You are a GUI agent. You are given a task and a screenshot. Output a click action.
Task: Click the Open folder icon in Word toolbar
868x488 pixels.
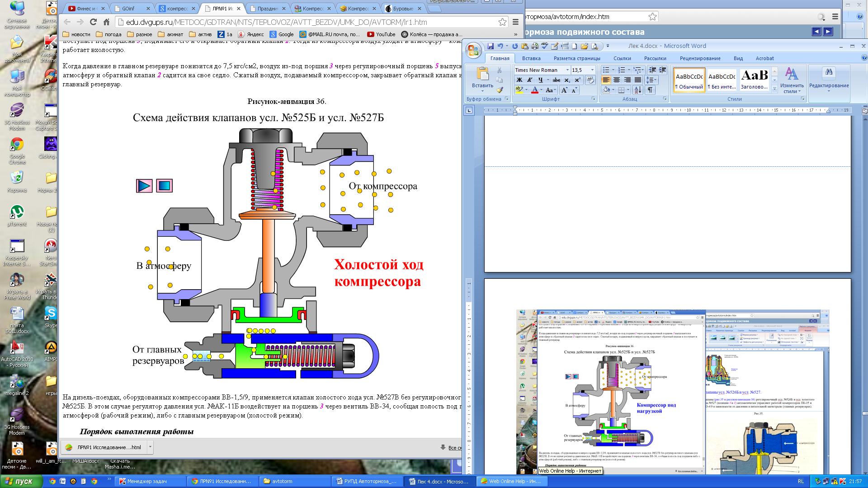click(584, 46)
